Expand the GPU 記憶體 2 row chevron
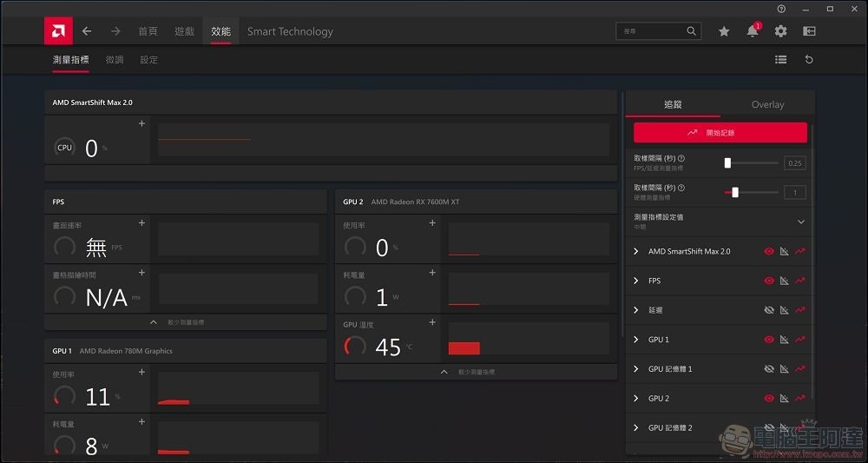Viewport: 868px width, 463px height. (636, 427)
